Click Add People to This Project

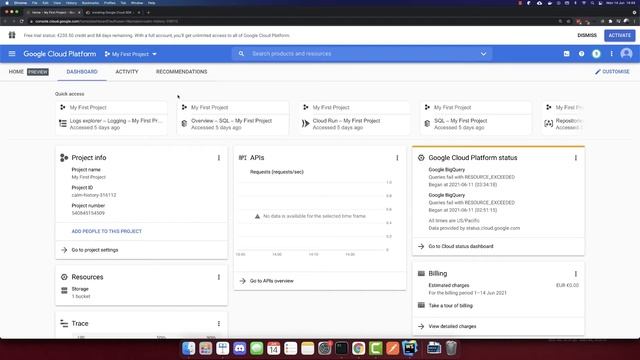(107, 231)
